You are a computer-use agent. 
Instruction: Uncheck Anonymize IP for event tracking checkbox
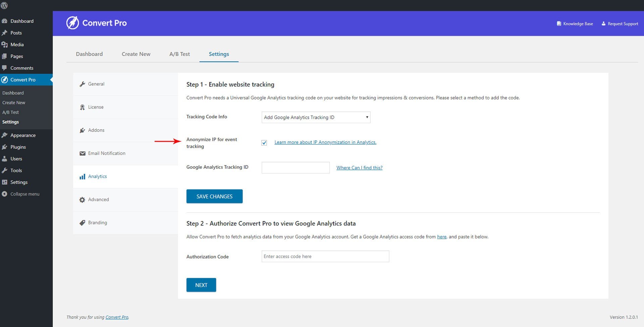click(264, 143)
